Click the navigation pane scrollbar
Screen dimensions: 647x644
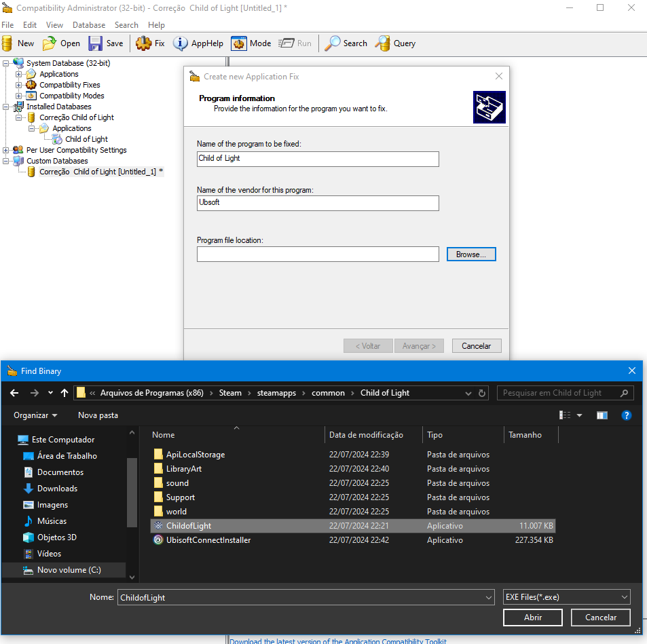(x=132, y=493)
